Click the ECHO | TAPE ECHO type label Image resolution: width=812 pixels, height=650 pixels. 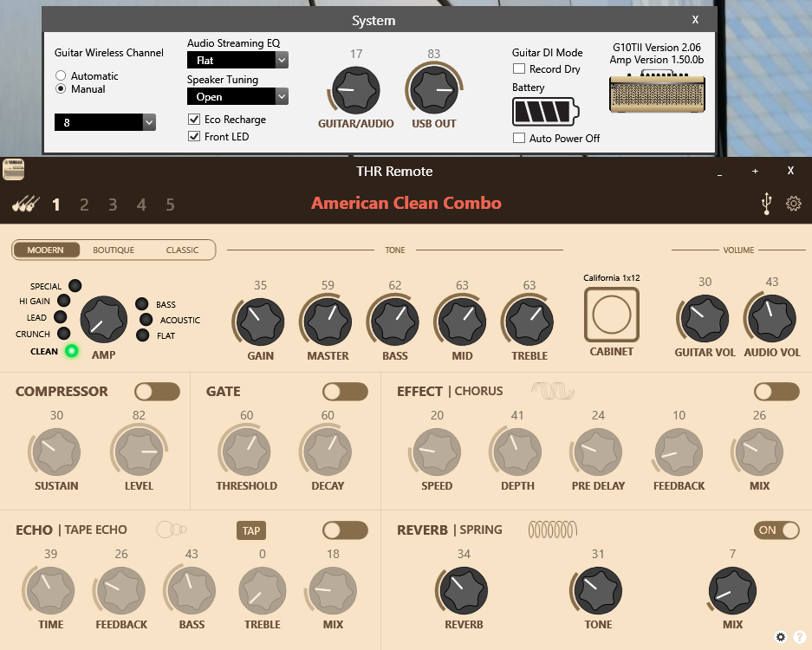pyautogui.click(x=71, y=530)
